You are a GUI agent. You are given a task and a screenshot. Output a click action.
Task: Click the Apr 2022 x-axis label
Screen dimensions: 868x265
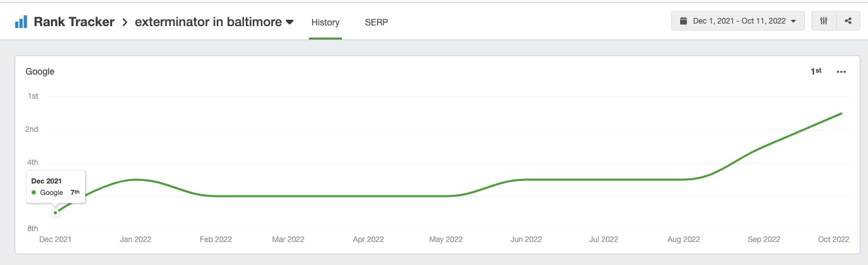click(x=368, y=240)
